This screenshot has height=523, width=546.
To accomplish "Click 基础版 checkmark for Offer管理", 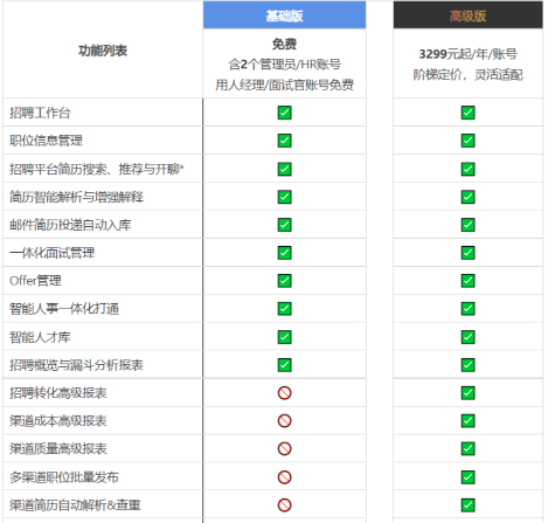I will (284, 281).
